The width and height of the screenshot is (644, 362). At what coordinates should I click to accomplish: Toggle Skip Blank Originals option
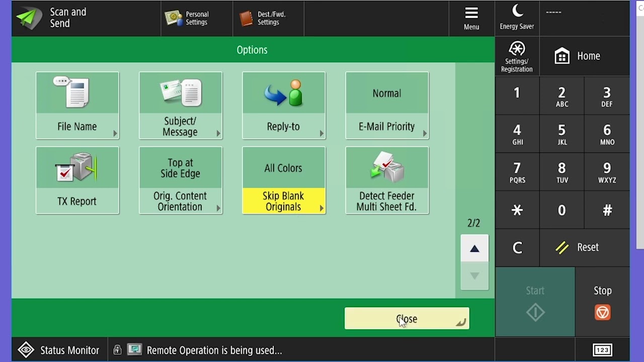click(x=284, y=180)
